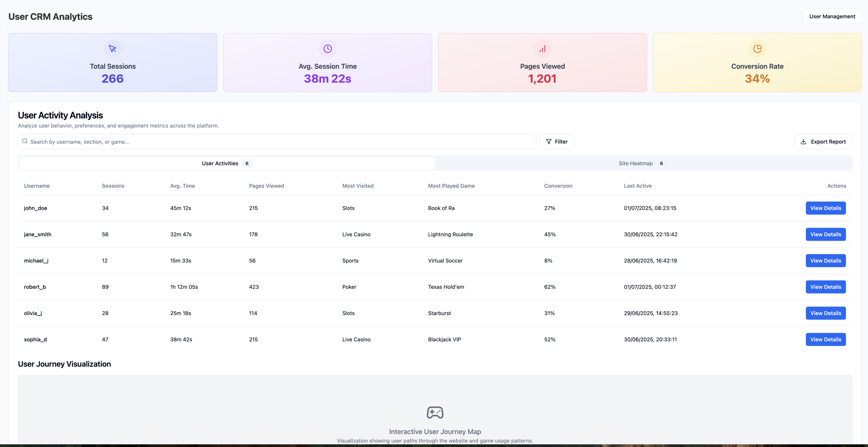The width and height of the screenshot is (868, 447).
Task: Open the User Management page
Action: tap(832, 16)
